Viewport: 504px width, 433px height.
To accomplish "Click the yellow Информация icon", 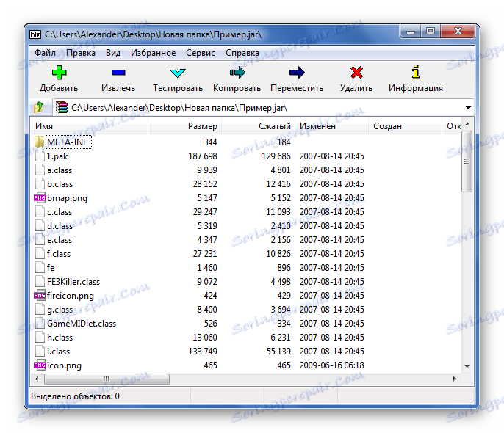I will [x=416, y=72].
